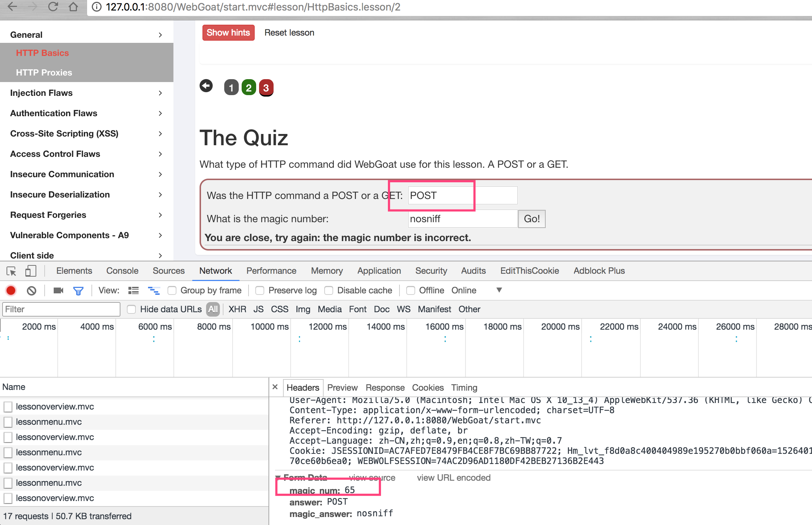This screenshot has height=525, width=812.
Task: Select the last lessonoverview.mvc row checkbox
Action: click(x=8, y=498)
